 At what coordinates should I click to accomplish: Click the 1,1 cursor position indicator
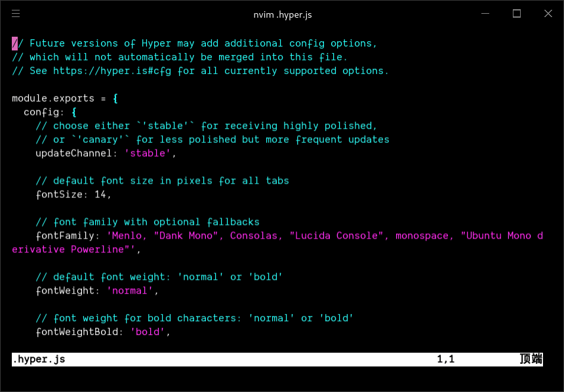[x=445, y=359]
